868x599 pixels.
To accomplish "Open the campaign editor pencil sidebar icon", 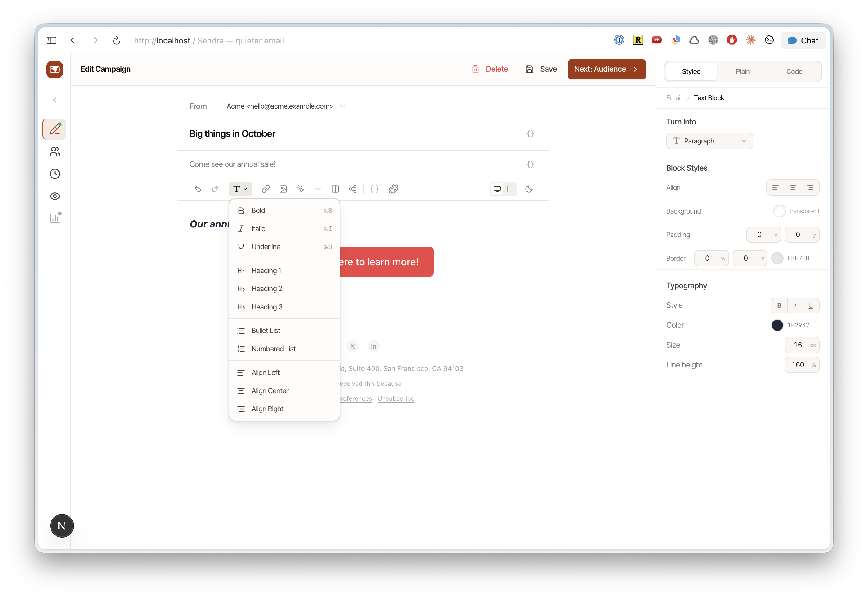I will pyautogui.click(x=55, y=129).
